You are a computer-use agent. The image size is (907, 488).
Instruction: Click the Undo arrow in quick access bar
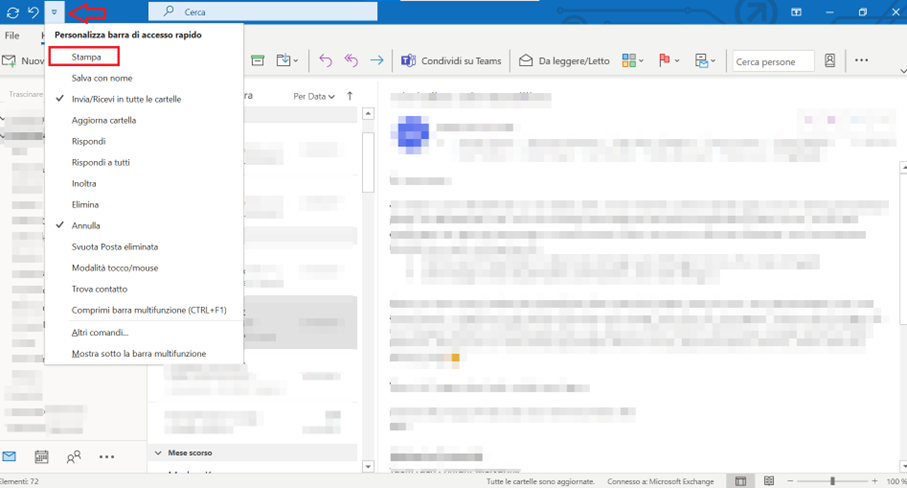coord(33,12)
